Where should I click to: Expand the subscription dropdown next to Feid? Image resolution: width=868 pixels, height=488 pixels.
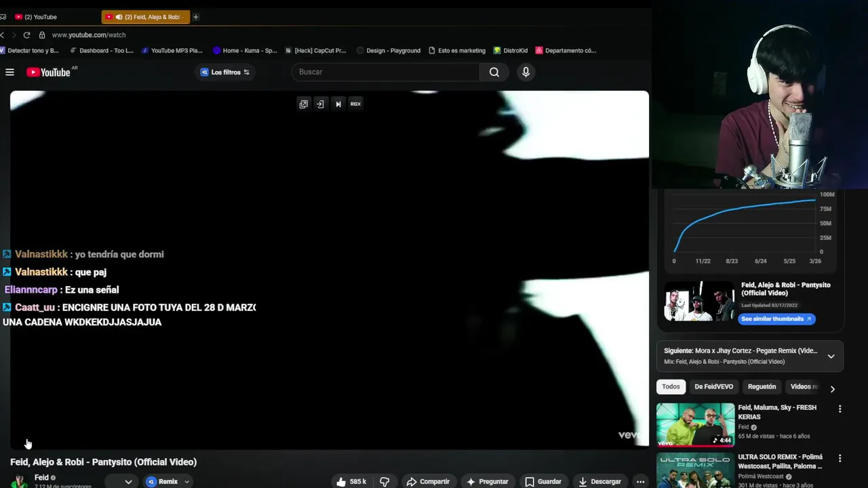tap(128, 482)
